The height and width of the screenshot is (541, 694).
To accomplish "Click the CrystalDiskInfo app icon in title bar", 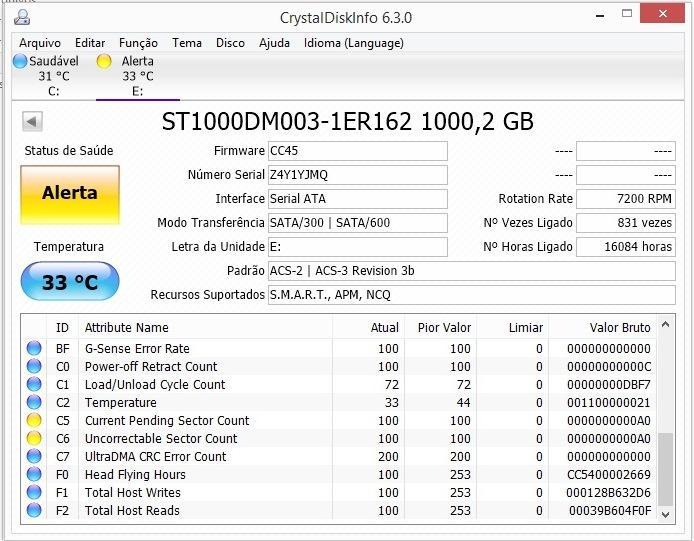I will pos(22,17).
